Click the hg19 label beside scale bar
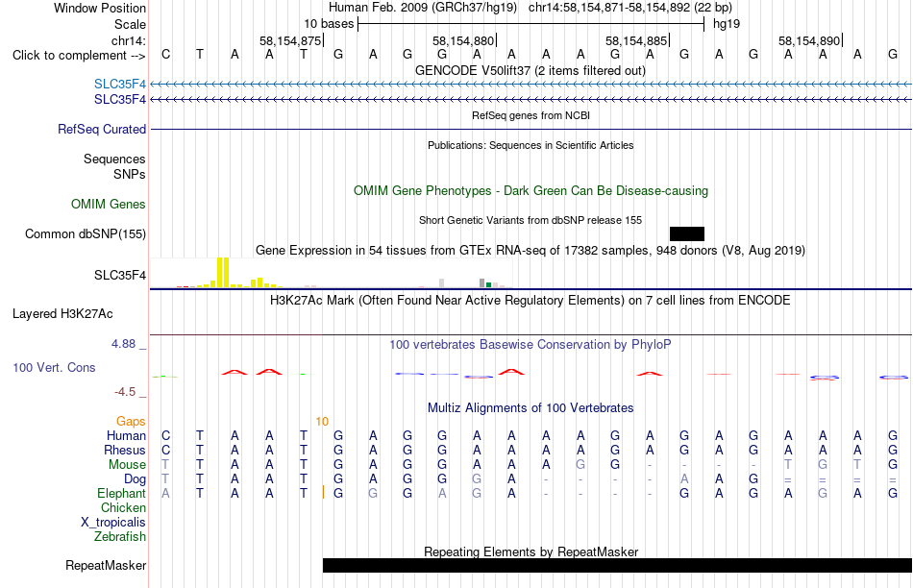This screenshot has height=588, width=913. pos(727,24)
